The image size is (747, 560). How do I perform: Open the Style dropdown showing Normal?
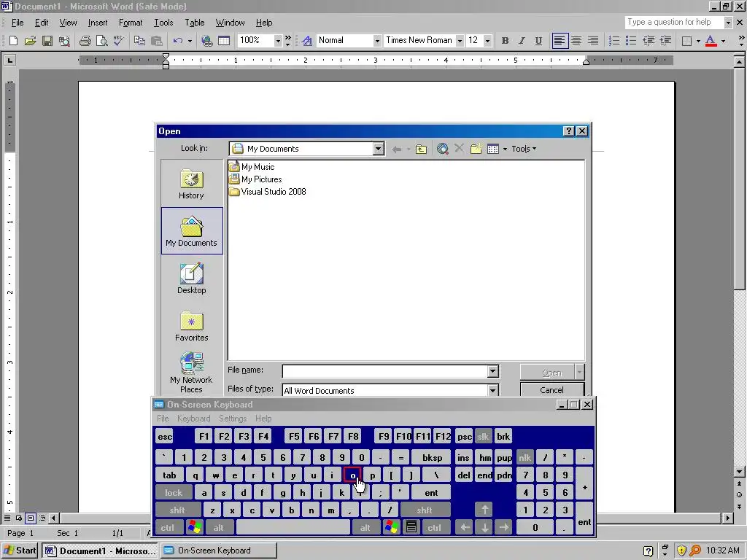pos(377,41)
